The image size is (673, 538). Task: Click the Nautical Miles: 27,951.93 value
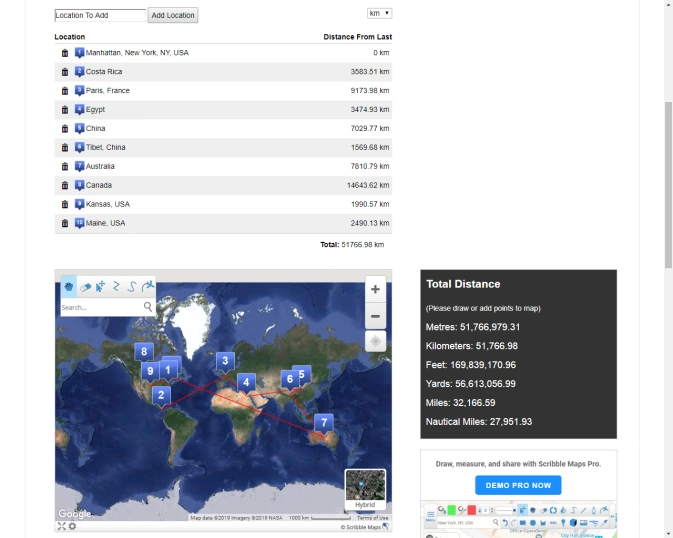(479, 422)
